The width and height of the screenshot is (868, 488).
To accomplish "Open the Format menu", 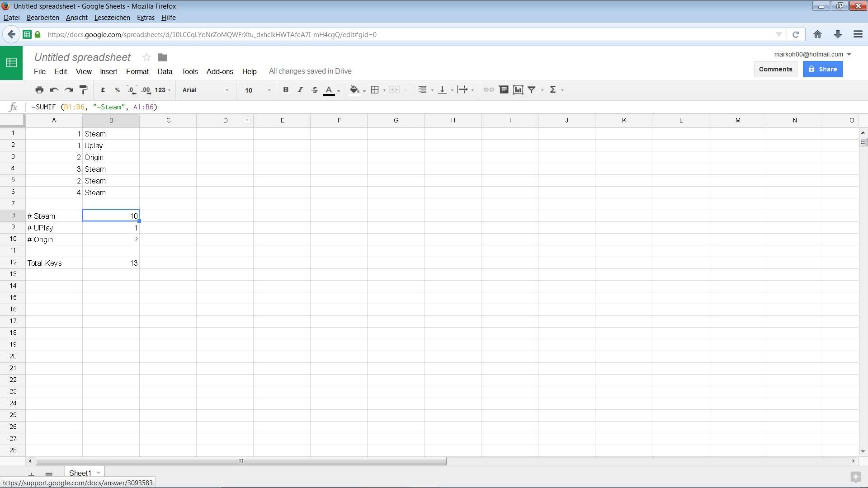I will point(137,71).
